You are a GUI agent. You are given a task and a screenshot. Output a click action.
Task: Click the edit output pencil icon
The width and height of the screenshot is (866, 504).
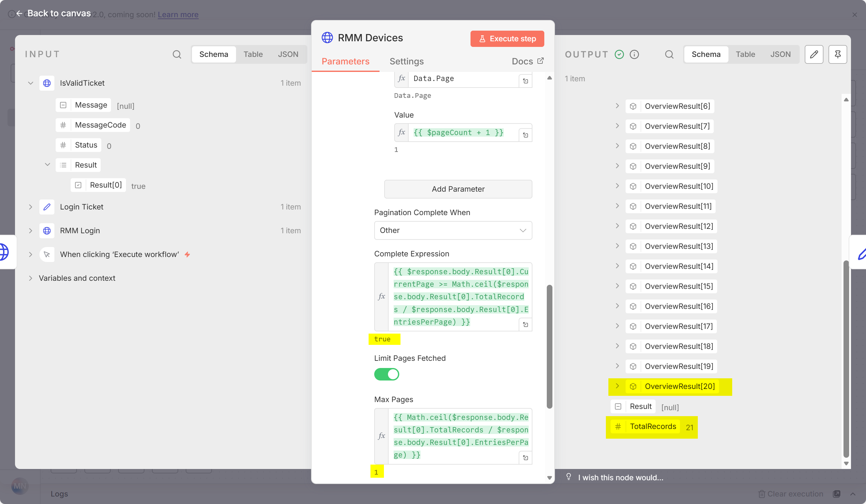(x=813, y=54)
